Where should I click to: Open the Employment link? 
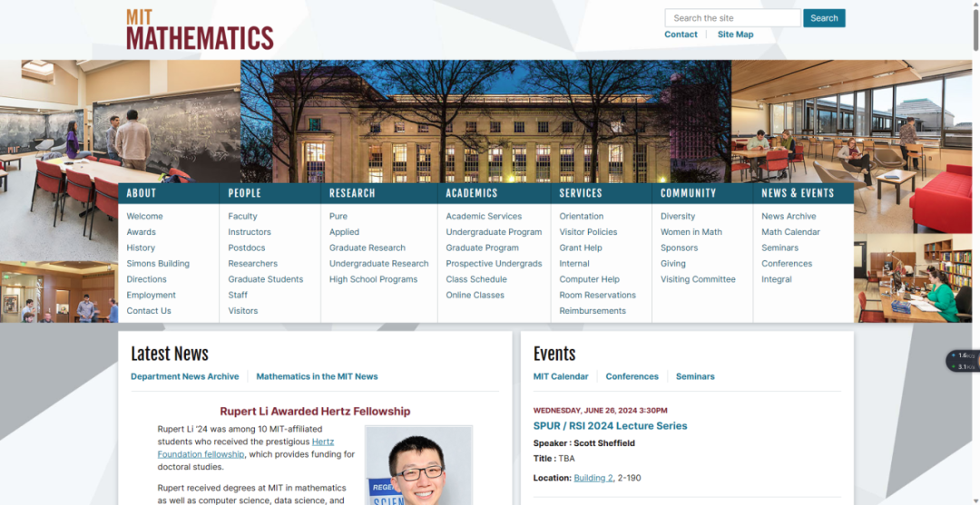pyautogui.click(x=152, y=295)
